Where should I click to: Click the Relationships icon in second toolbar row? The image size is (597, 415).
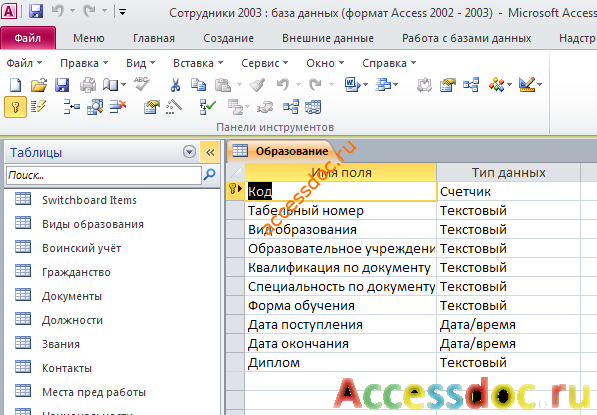(x=291, y=107)
